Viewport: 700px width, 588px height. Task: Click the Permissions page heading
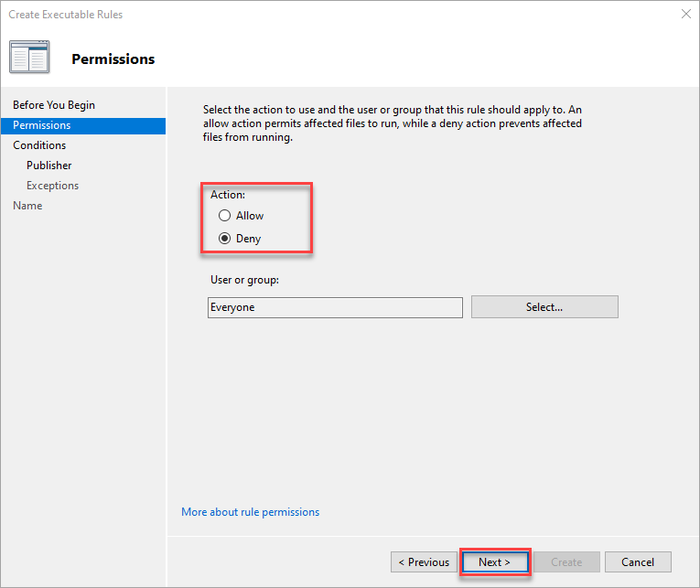pyautogui.click(x=113, y=59)
